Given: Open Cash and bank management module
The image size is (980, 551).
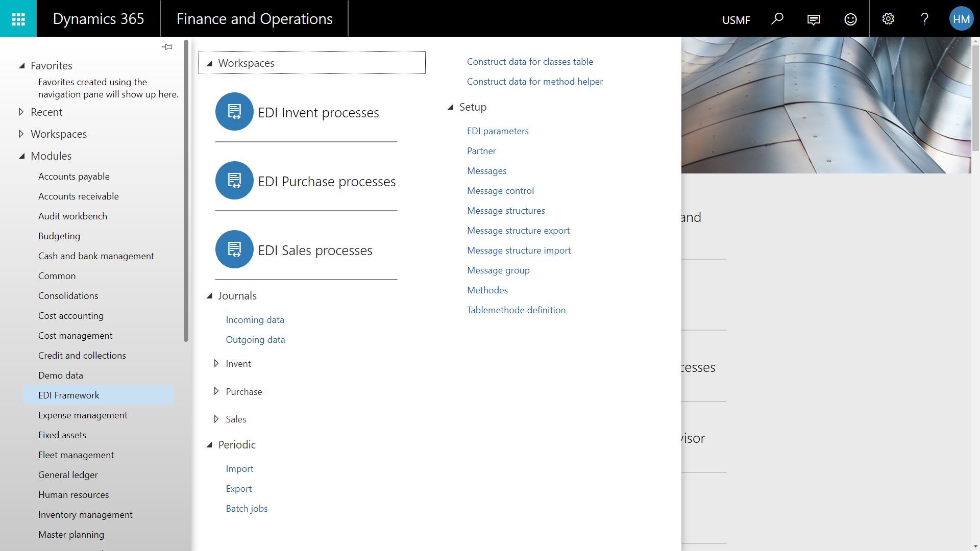Looking at the screenshot, I should click(96, 256).
